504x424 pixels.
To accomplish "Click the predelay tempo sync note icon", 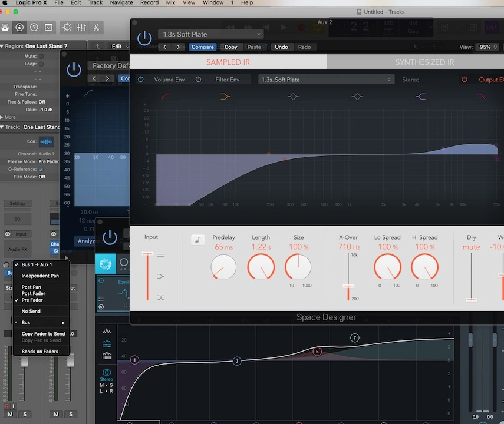I will [x=197, y=240].
